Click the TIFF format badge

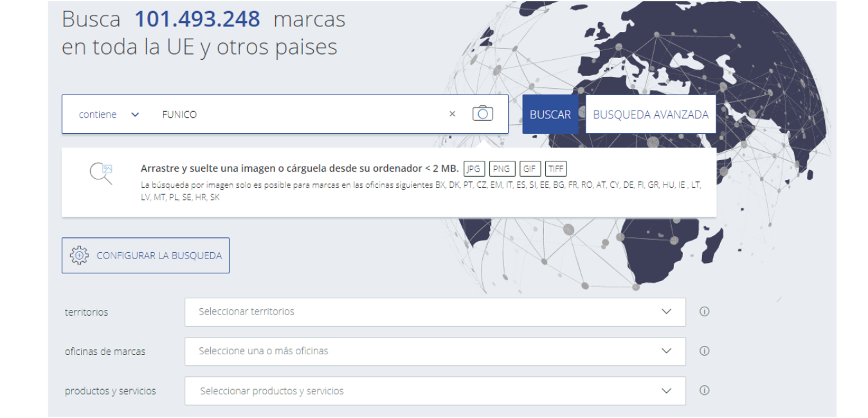coord(556,169)
